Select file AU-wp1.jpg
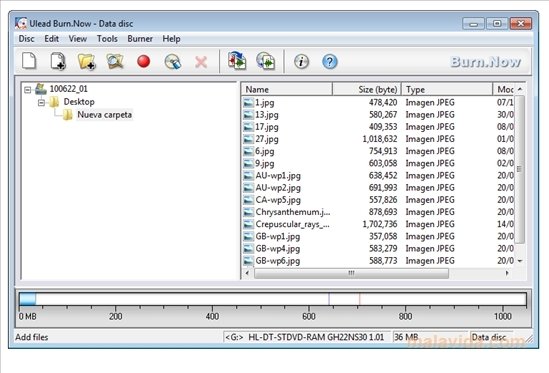Screen dimensions: 549x373 tap(278, 175)
